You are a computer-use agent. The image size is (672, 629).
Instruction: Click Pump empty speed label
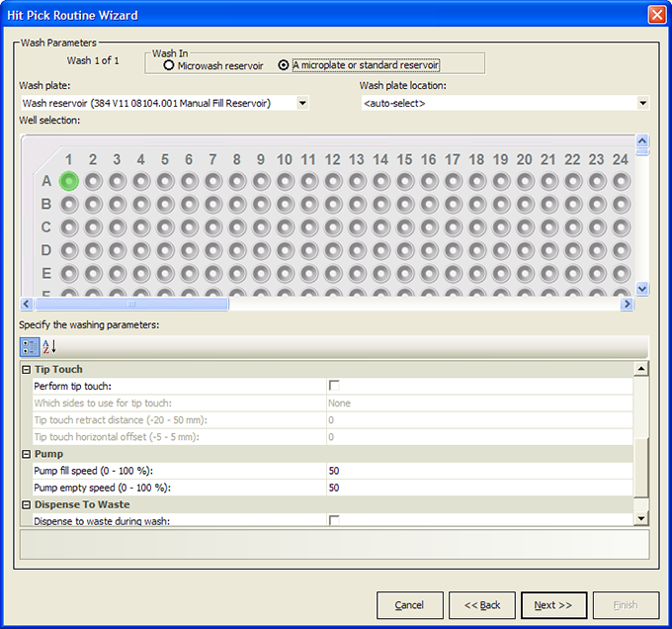[x=102, y=488]
